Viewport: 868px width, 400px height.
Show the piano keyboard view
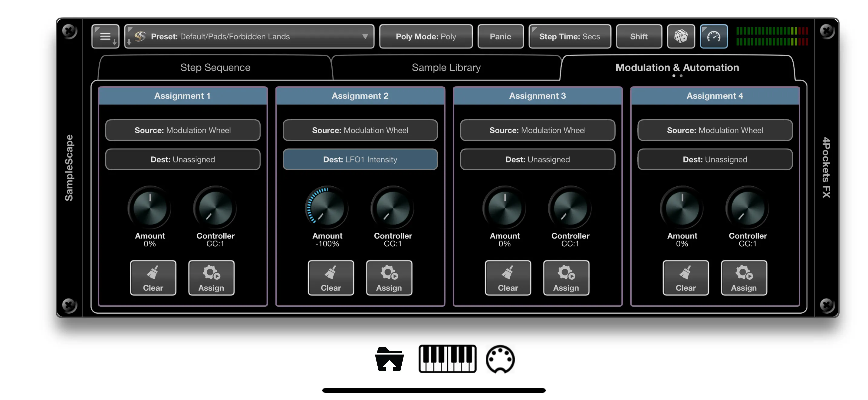point(447,359)
